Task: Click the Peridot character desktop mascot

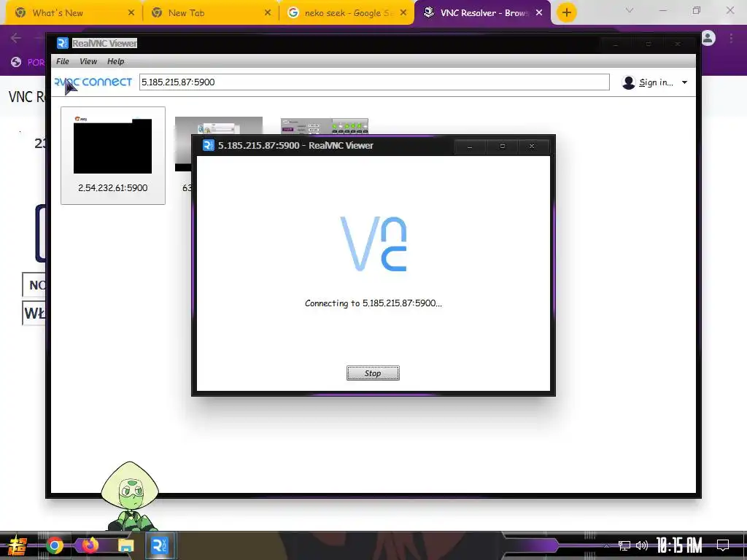Action: 130,496
